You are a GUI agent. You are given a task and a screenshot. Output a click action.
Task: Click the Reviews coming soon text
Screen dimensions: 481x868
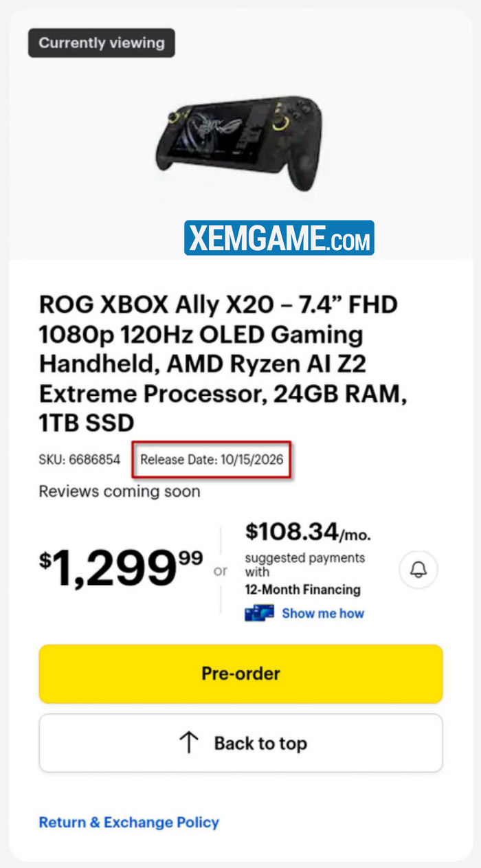(120, 491)
